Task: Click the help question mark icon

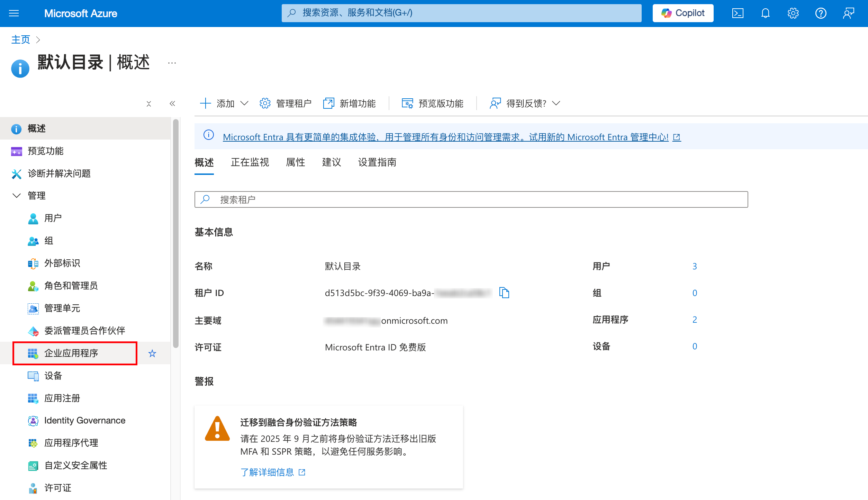Action: 821,13
